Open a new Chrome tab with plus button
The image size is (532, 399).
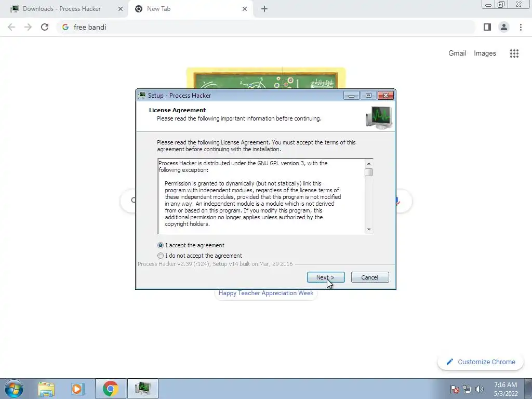point(264,9)
